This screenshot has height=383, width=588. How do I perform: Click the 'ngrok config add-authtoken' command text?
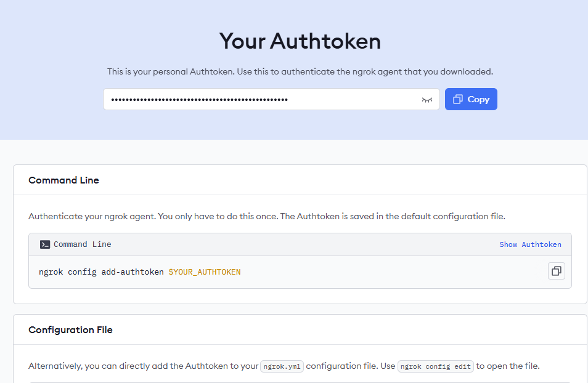[x=101, y=272]
